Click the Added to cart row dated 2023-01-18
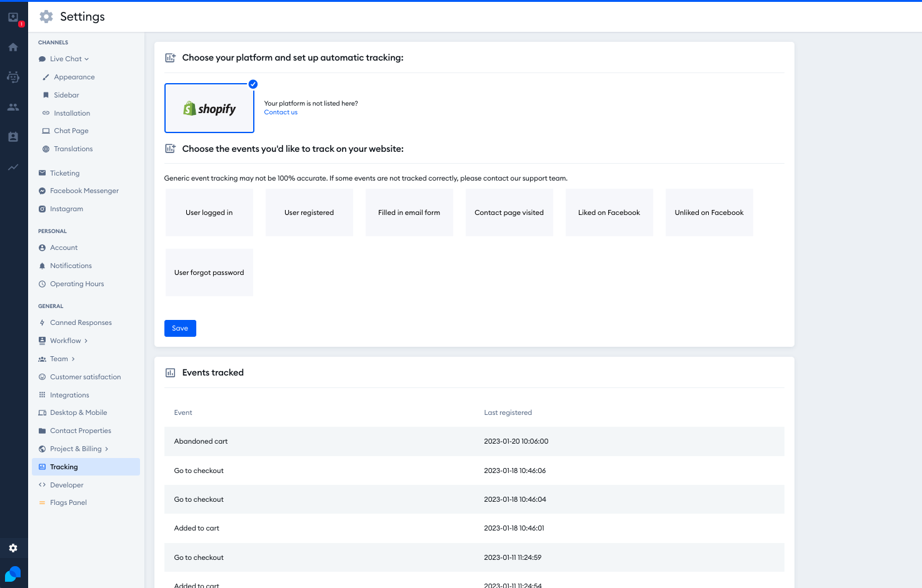 coord(474,528)
